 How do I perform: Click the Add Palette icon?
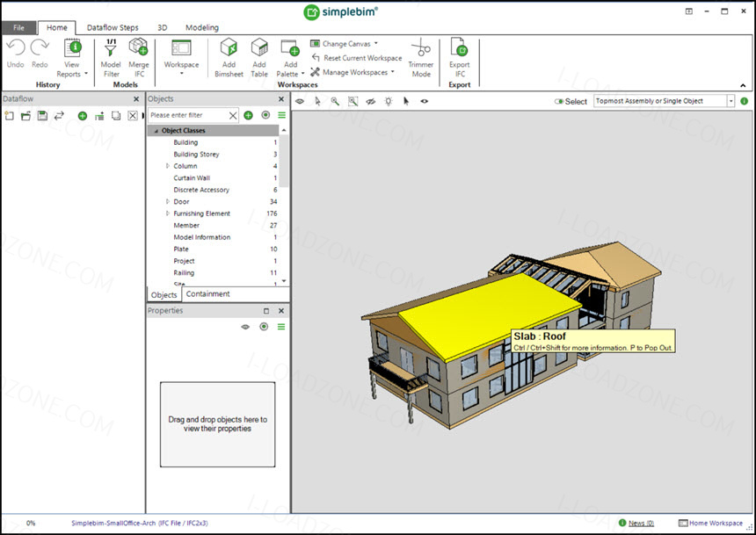coord(290,48)
